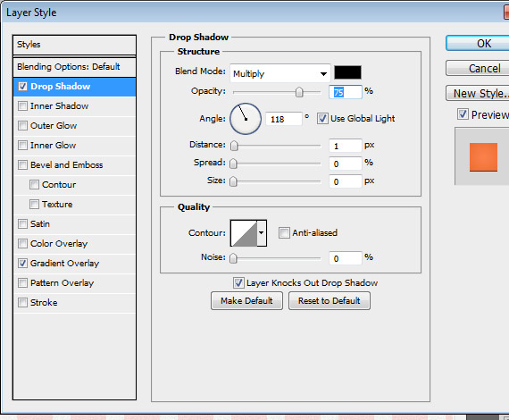Click the Distance slider handle

point(234,146)
